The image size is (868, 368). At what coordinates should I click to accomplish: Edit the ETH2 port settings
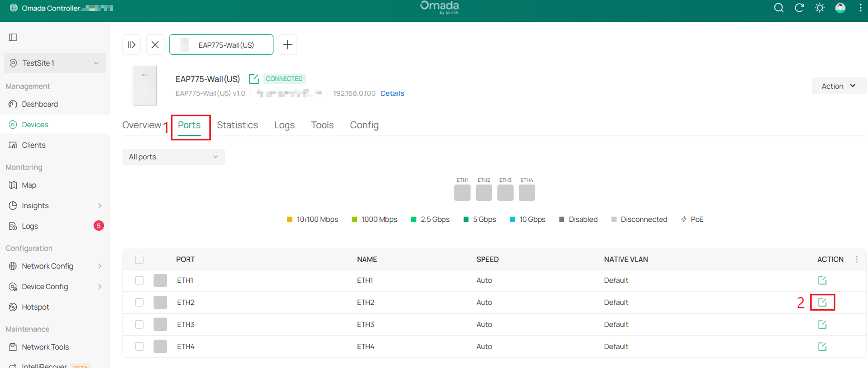point(822,302)
